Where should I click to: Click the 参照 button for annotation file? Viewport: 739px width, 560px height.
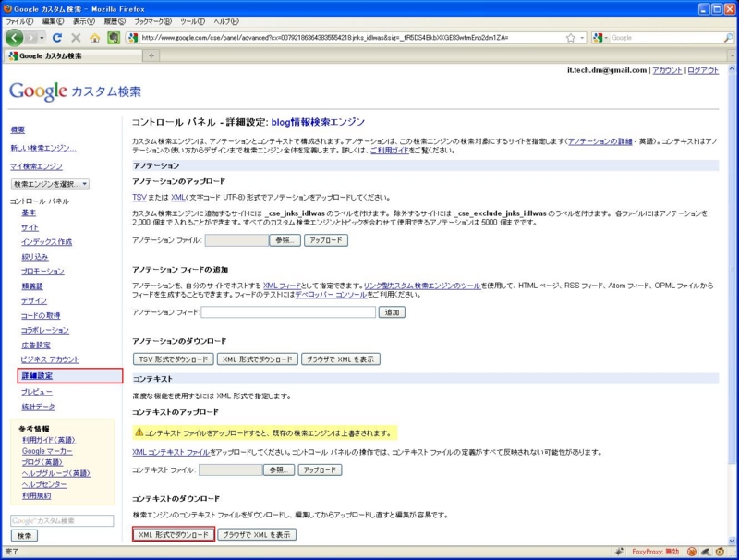[285, 240]
